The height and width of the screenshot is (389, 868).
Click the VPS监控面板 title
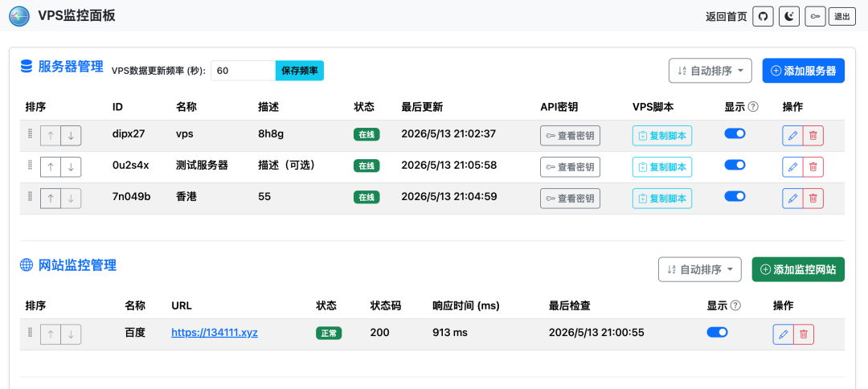point(77,15)
